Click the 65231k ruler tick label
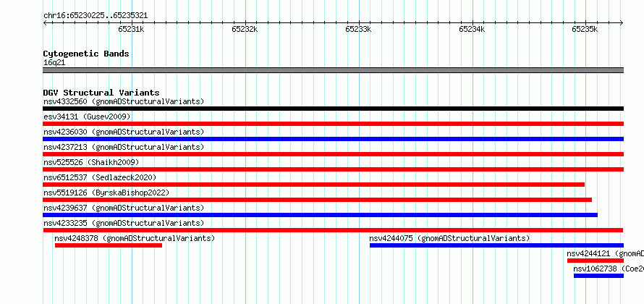 point(131,29)
